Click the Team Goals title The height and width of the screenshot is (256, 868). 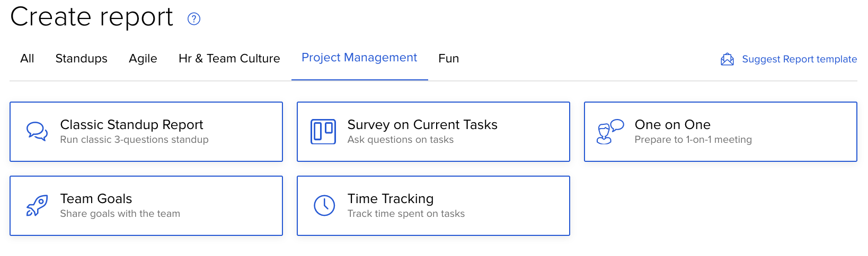(96, 198)
